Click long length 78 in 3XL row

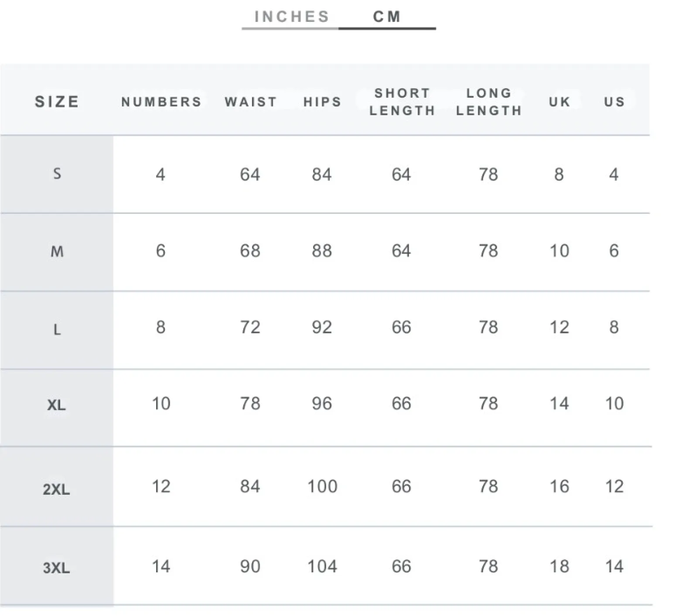point(488,566)
